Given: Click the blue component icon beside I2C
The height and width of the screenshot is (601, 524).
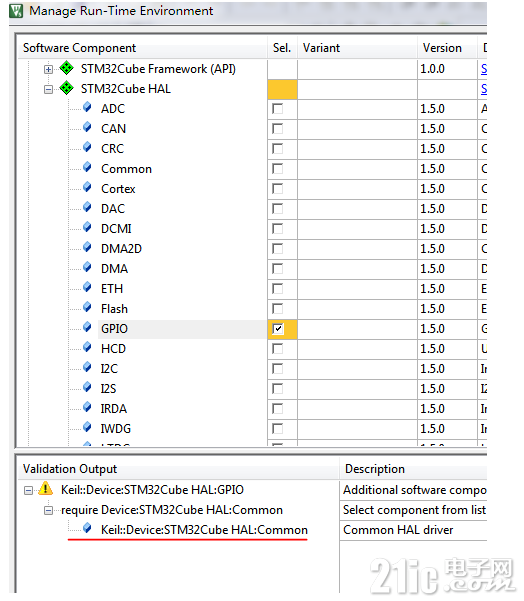Looking at the screenshot, I should [x=87, y=367].
